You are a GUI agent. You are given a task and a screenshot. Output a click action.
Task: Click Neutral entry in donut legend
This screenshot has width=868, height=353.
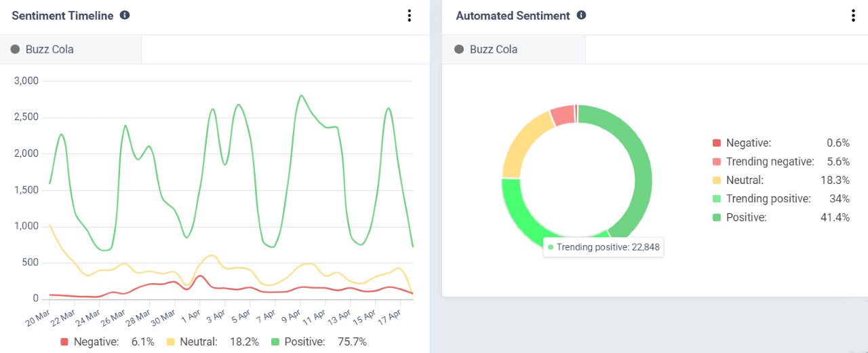(745, 180)
